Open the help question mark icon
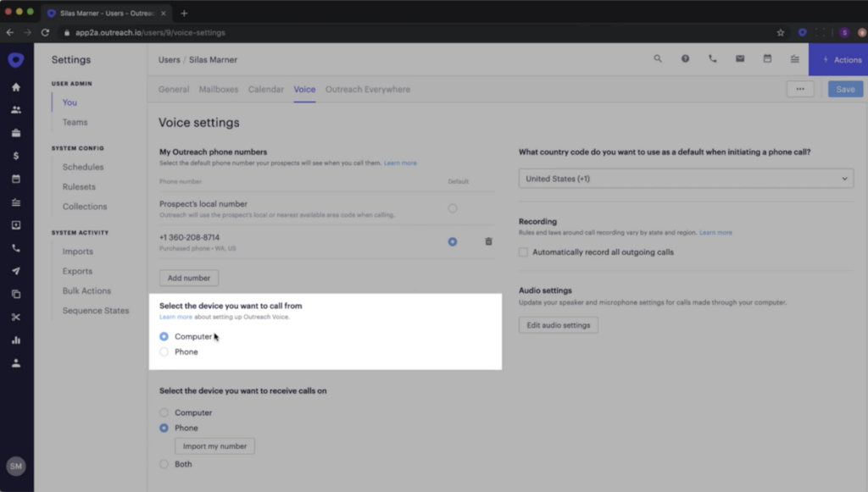The height and width of the screenshot is (492, 868). coord(685,58)
